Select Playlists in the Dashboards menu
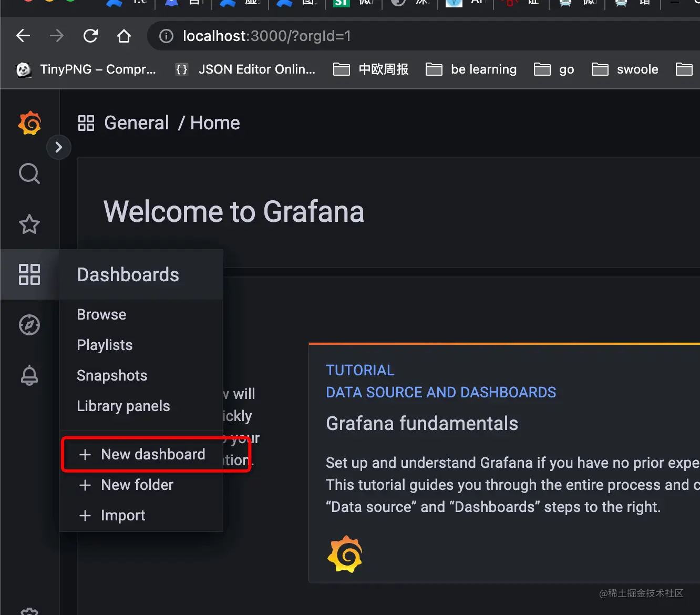This screenshot has height=615, width=700. pos(105,345)
